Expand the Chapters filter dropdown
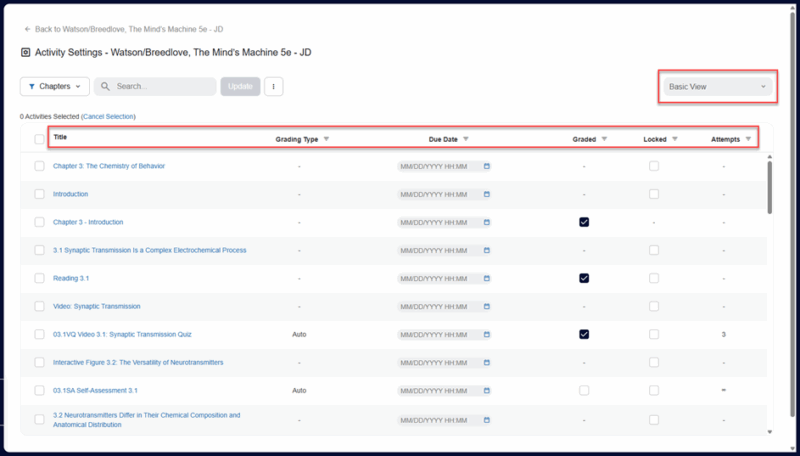Screen dimensions: 800x456 click(x=55, y=87)
